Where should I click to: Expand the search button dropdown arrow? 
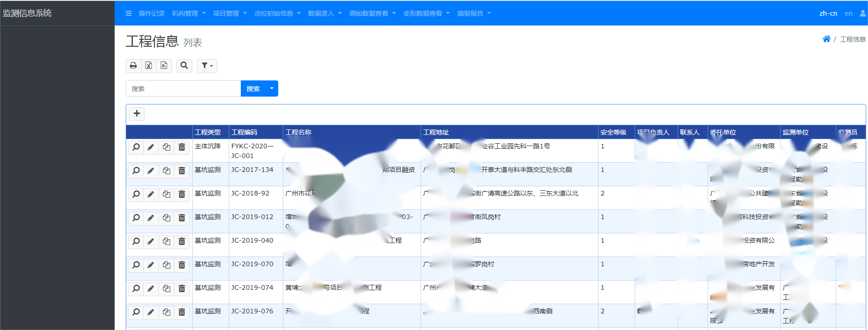(x=272, y=89)
